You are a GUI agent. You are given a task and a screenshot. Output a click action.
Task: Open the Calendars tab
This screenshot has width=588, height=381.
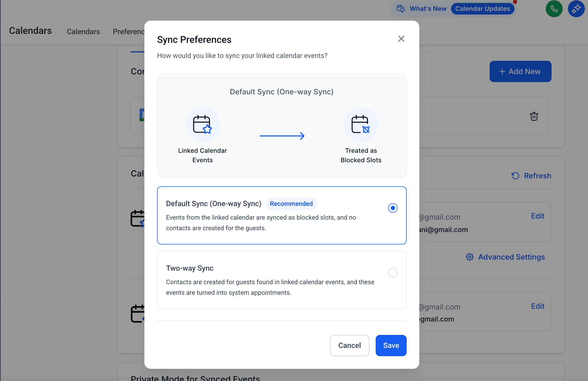[83, 32]
